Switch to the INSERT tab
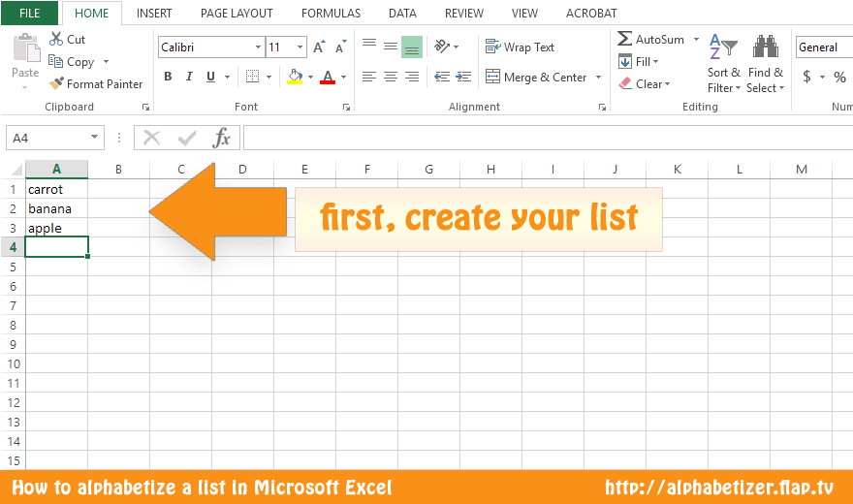This screenshot has height=504, width=853. pyautogui.click(x=154, y=13)
